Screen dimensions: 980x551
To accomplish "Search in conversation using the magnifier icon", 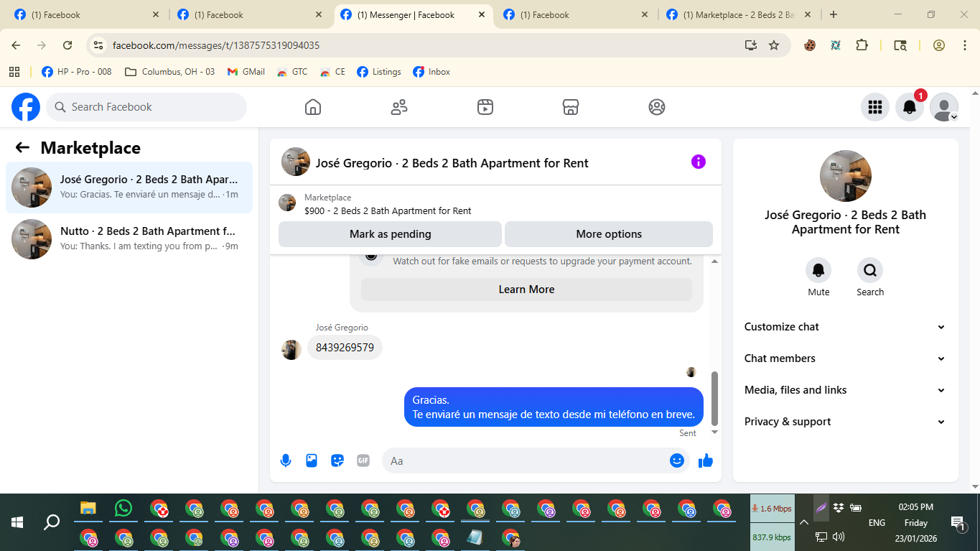I will point(870,270).
